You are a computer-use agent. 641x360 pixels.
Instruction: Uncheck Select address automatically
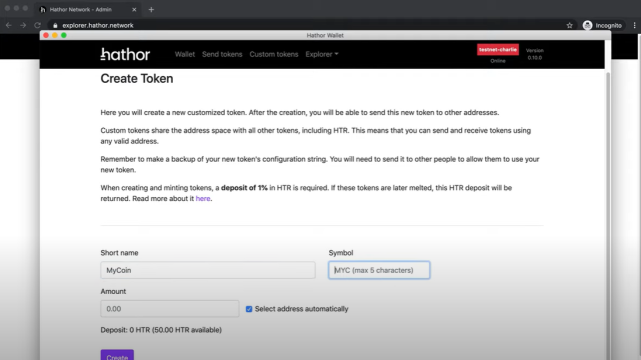[x=249, y=309]
